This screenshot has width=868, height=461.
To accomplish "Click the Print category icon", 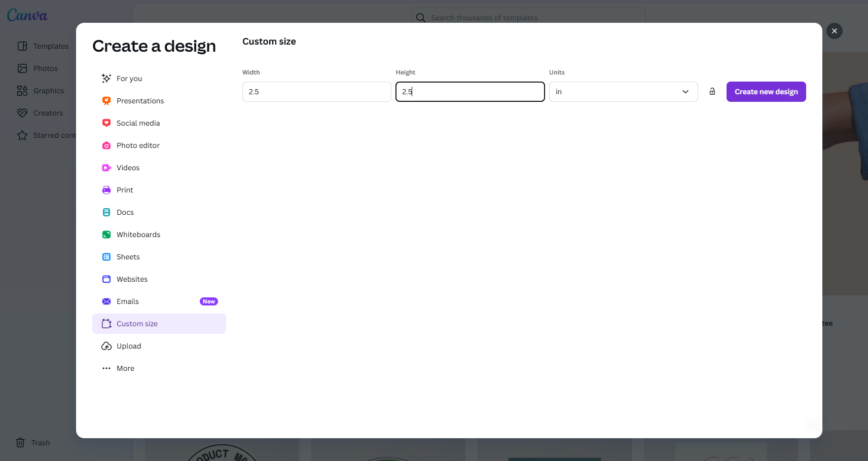I will (x=106, y=190).
